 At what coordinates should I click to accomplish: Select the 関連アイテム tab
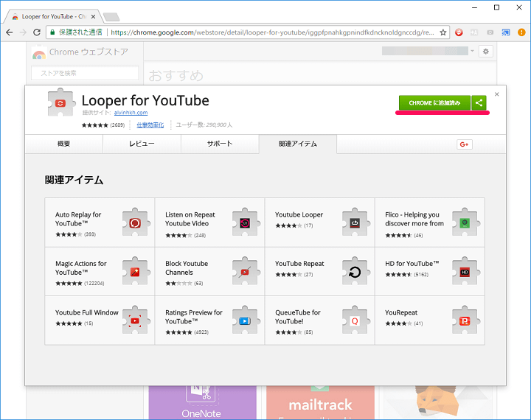coord(298,144)
